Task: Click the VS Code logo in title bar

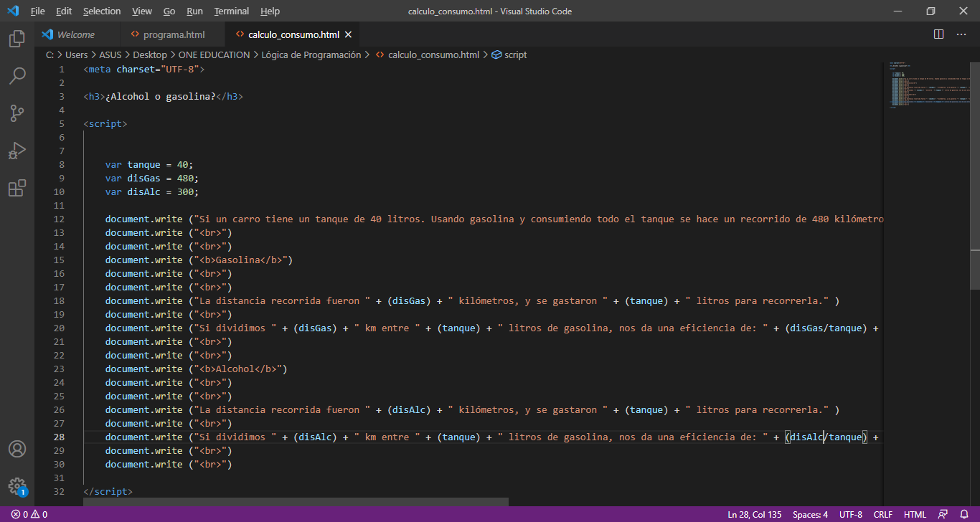Action: click(x=13, y=11)
